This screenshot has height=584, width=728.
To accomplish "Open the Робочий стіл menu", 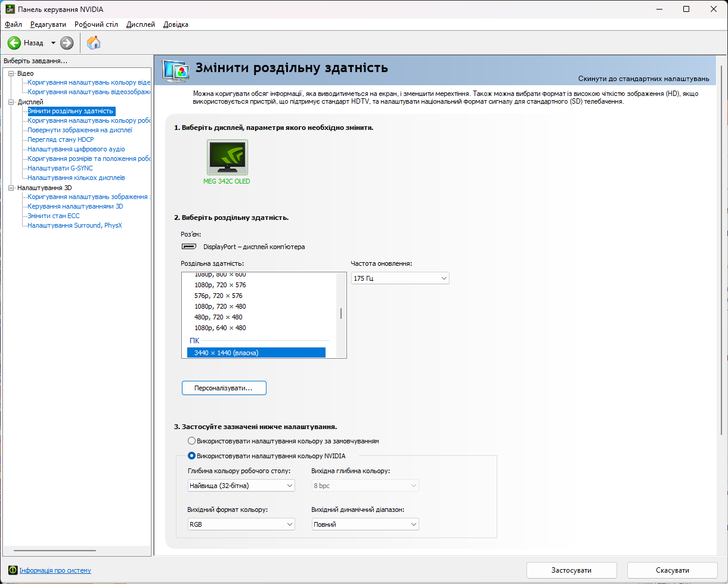I will 97,24.
